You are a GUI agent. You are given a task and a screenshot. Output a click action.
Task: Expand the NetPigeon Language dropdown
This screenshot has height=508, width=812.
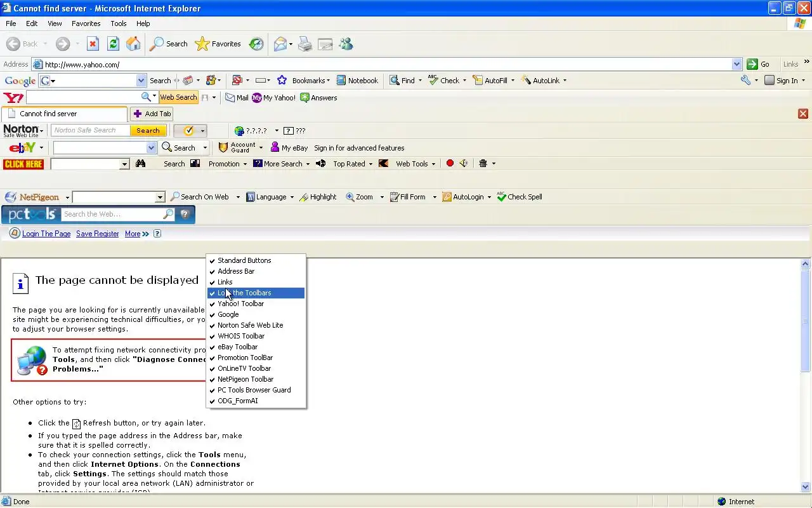292,197
